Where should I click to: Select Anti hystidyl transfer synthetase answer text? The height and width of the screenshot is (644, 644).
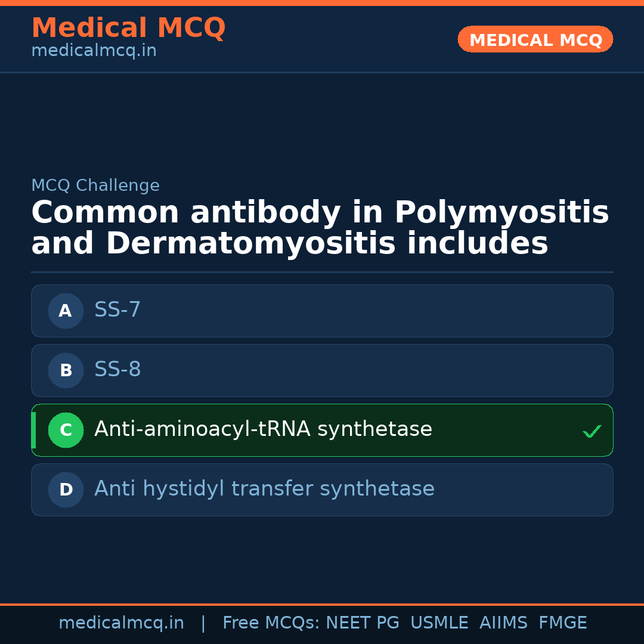pyautogui.click(x=264, y=489)
